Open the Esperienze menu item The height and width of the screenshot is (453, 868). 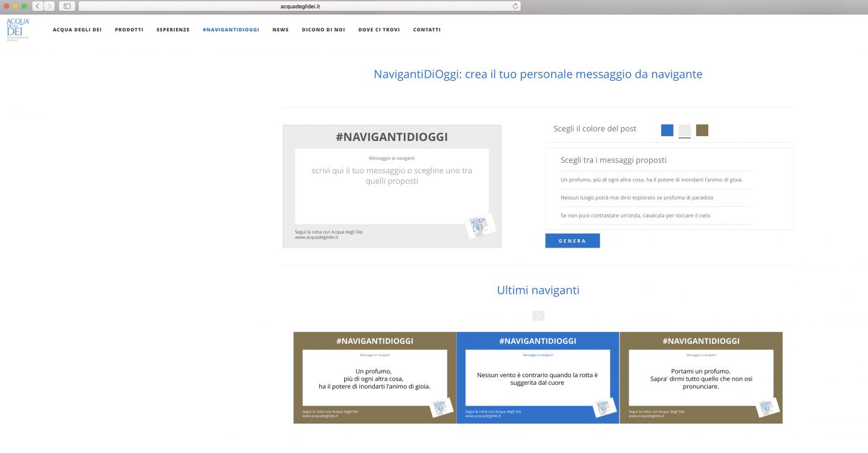click(173, 30)
